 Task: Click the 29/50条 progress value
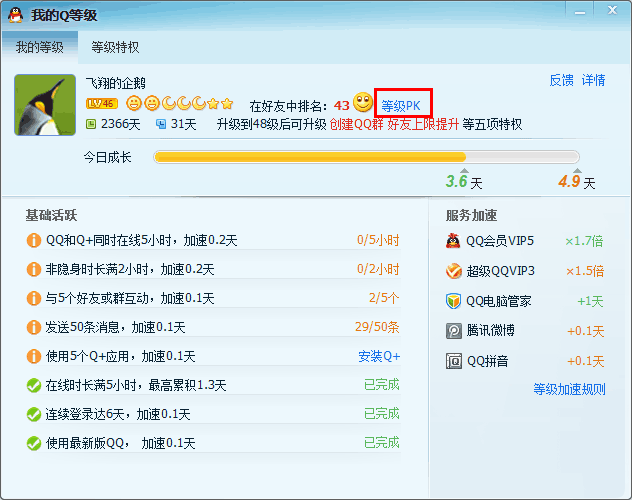click(377, 327)
